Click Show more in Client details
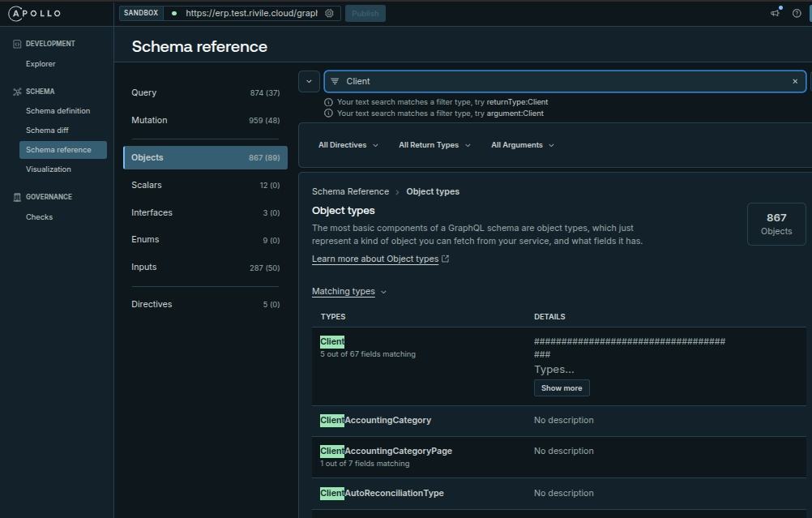The image size is (812, 518). click(562, 388)
